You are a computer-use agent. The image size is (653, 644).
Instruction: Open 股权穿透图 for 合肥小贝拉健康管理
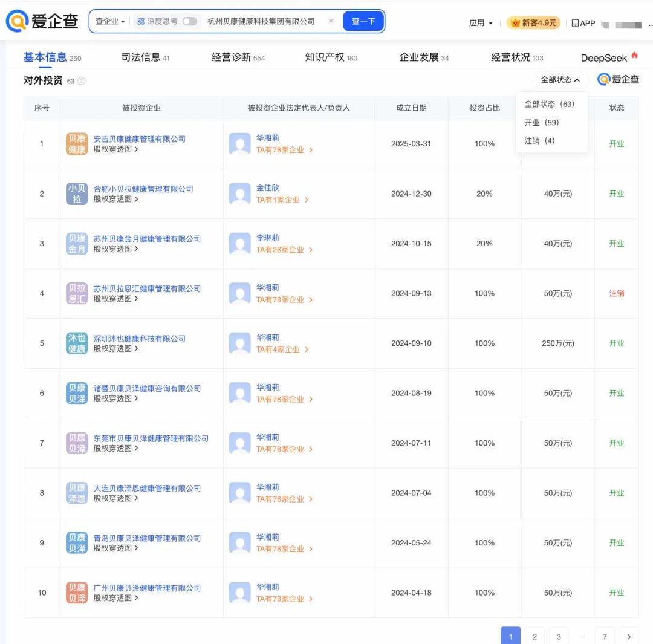click(x=115, y=199)
